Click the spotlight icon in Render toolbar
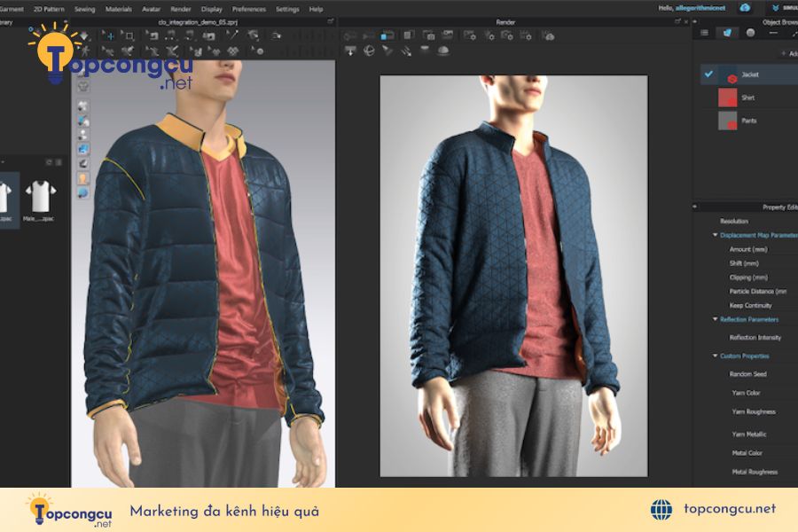798x532 pixels. click(387, 51)
